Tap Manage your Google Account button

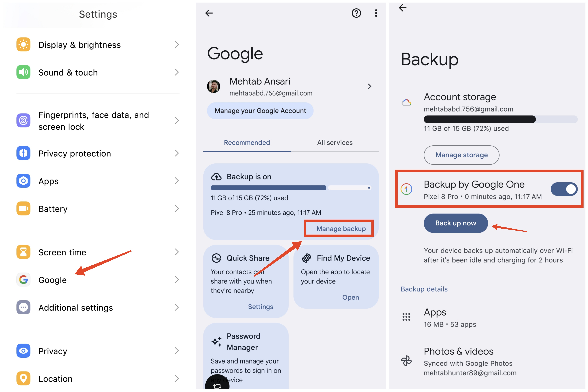tap(260, 111)
